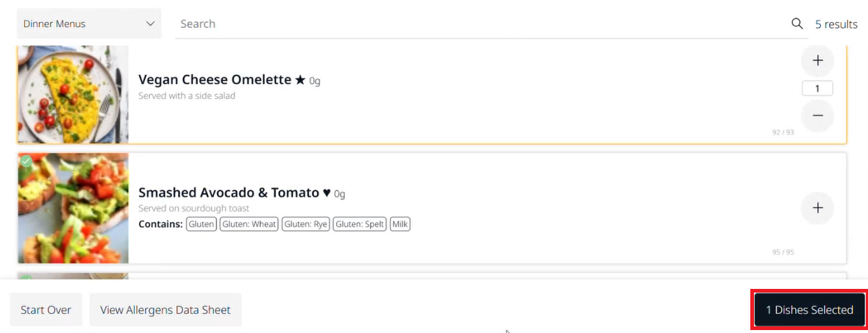868x333 pixels.
Task: Click the heart icon beside Smashed Avocado
Action: pyautogui.click(x=327, y=193)
